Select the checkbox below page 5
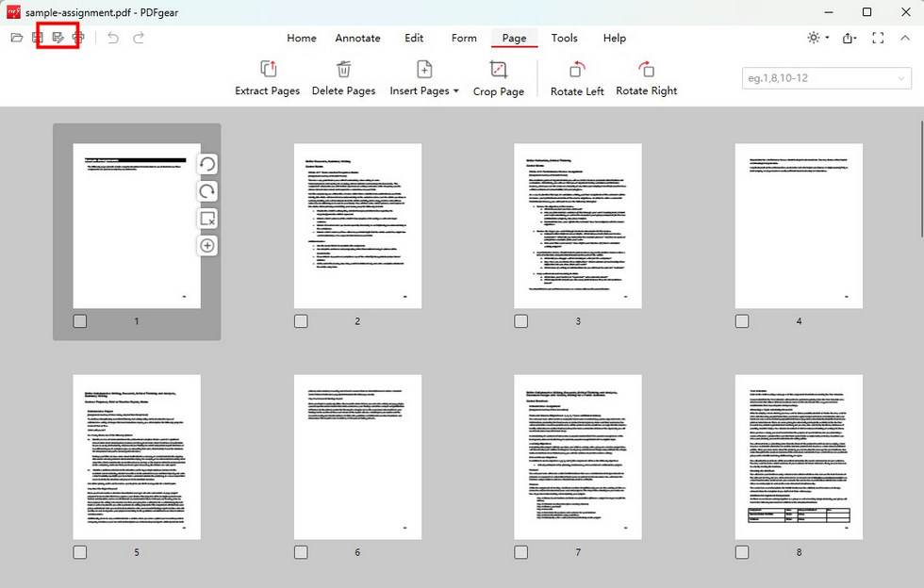924x588 pixels. 80,552
